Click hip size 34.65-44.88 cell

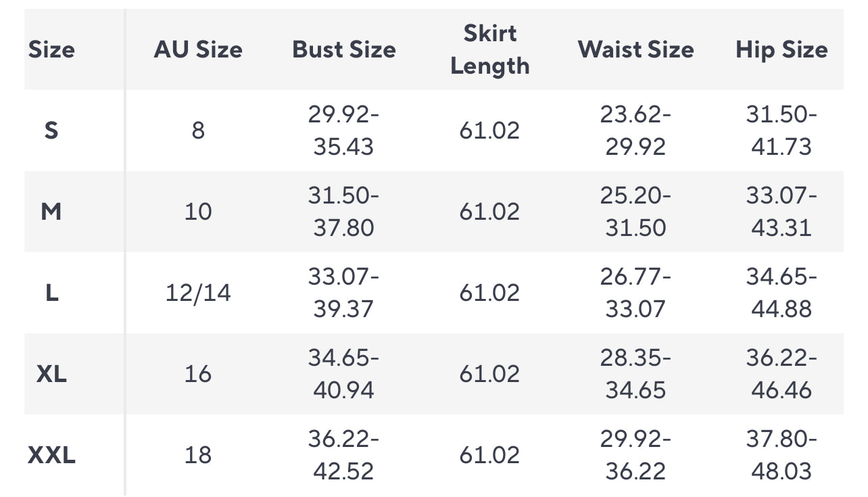point(781,293)
